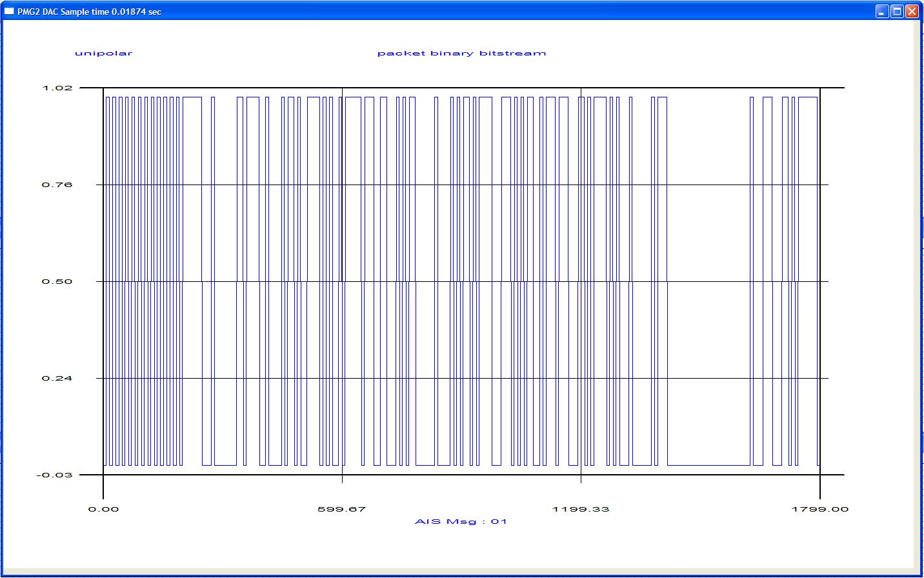Click the 599.67 x-axis label
Image resolution: width=924 pixels, height=578 pixels.
click(x=341, y=510)
